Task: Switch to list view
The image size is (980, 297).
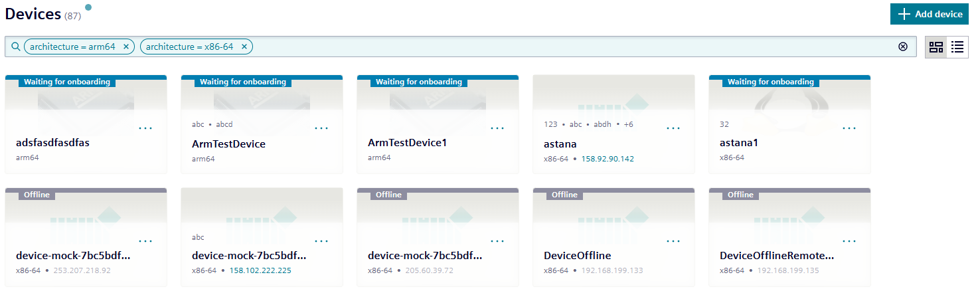Action: [x=957, y=47]
